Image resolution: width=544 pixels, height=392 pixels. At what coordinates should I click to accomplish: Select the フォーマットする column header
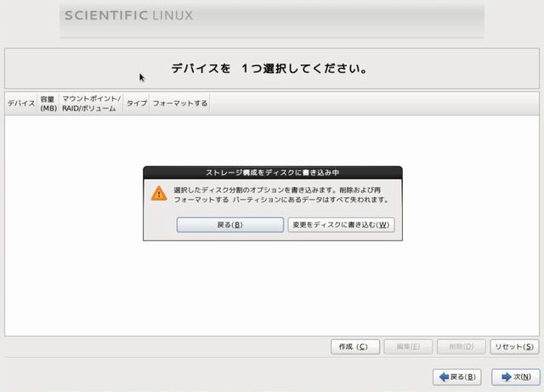pyautogui.click(x=179, y=103)
